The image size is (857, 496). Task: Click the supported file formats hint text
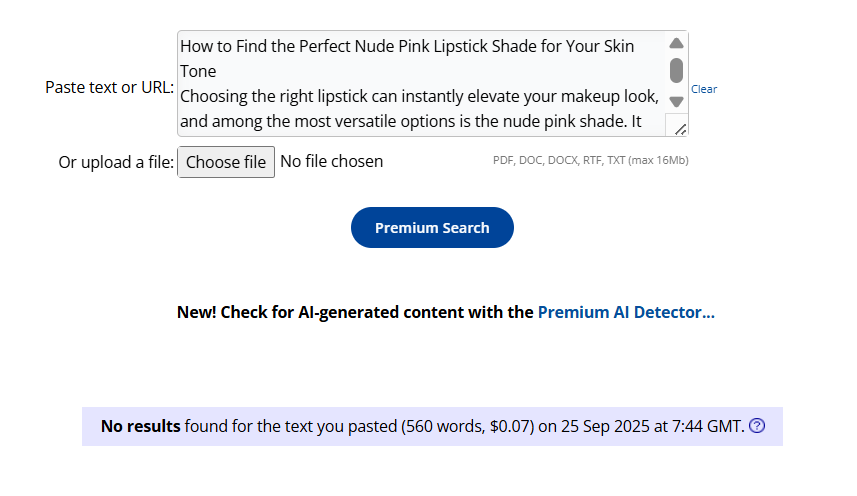click(x=590, y=160)
